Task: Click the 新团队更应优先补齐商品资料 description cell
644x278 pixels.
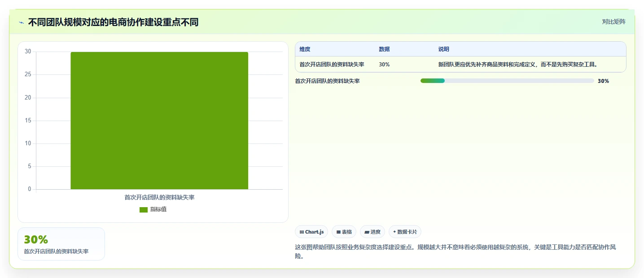Action: click(x=519, y=65)
